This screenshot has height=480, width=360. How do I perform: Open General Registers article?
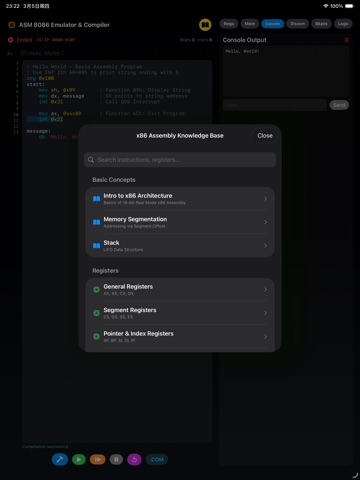click(180, 290)
